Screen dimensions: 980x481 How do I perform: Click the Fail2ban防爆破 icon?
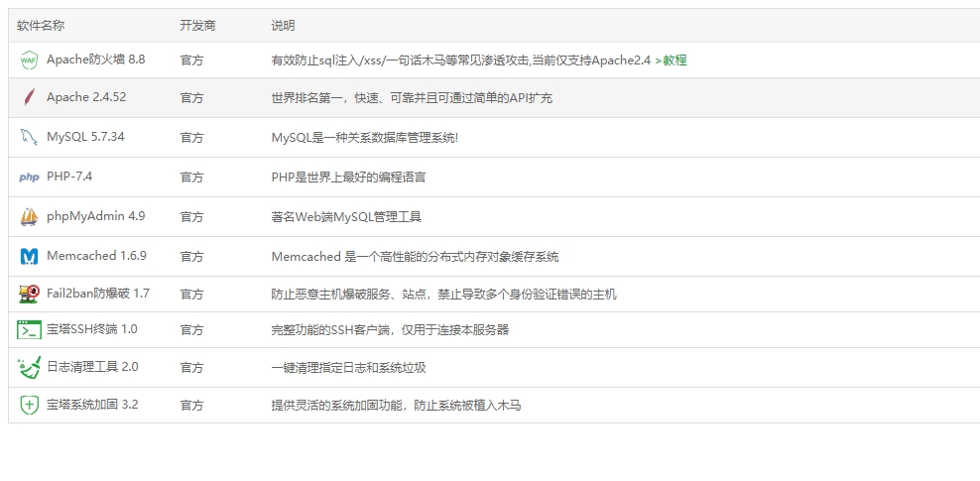point(29,294)
